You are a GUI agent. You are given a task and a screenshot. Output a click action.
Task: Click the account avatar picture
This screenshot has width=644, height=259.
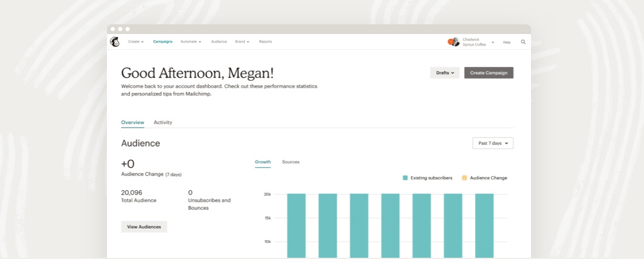pos(454,42)
